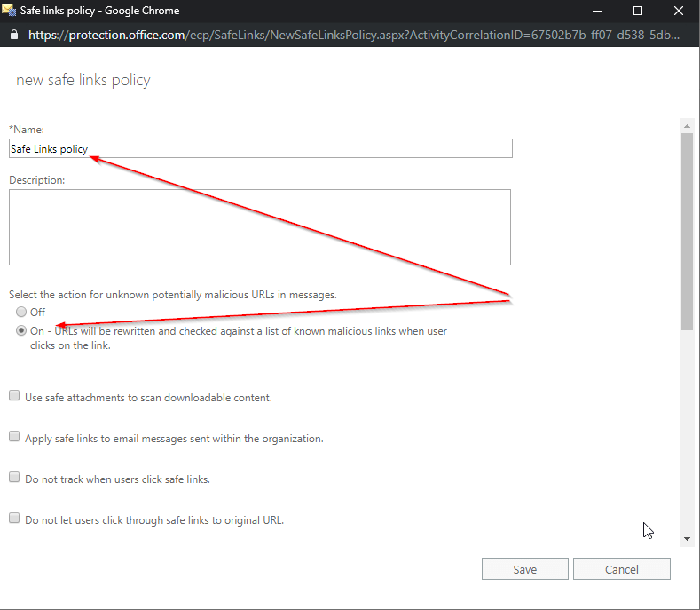Tick Do not track user clicks
Screen dimensions: 700x610
14,478
